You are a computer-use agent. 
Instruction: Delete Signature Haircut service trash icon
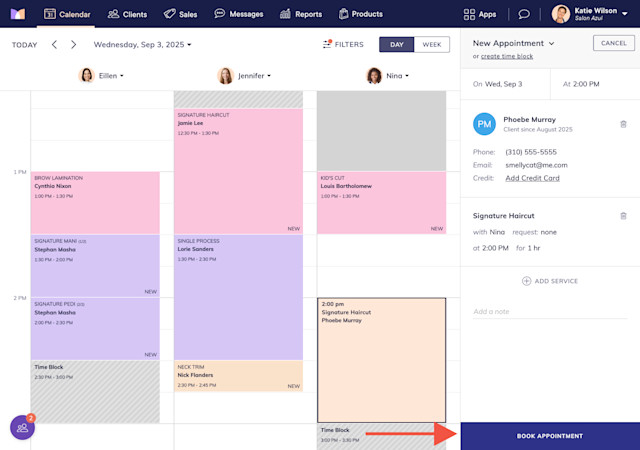click(623, 216)
